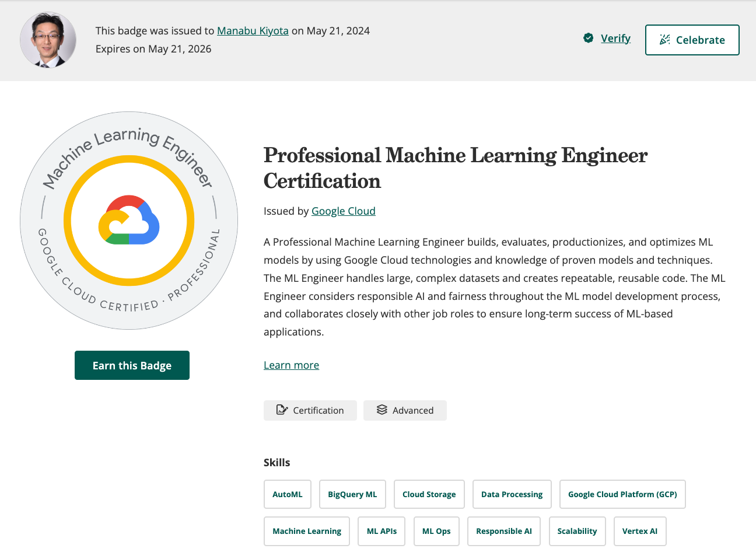
Task: Open the Google Cloud issuer link
Action: click(x=343, y=211)
